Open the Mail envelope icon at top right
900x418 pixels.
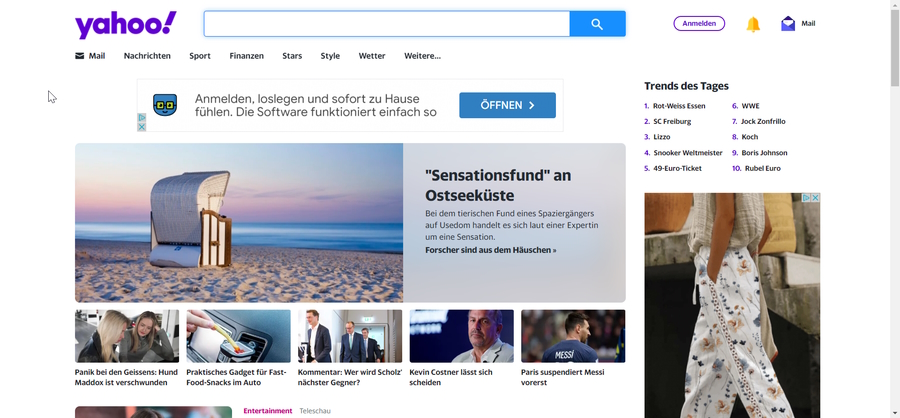click(x=788, y=24)
